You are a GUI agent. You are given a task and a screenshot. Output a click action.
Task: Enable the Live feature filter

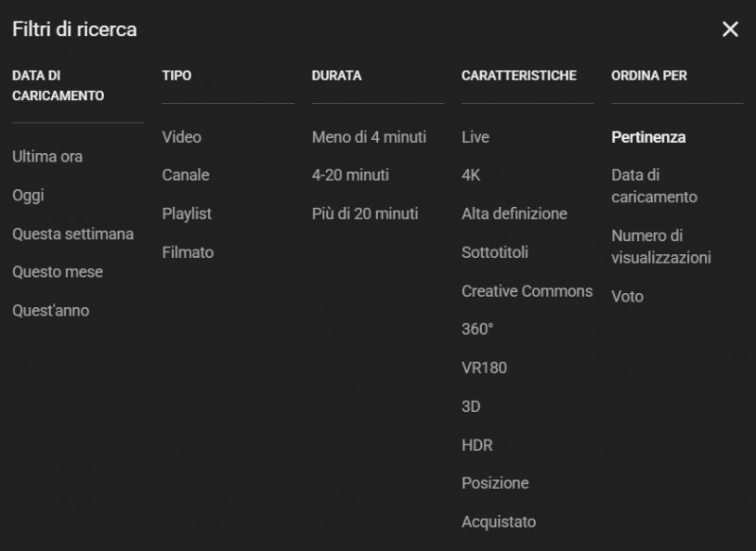[475, 137]
